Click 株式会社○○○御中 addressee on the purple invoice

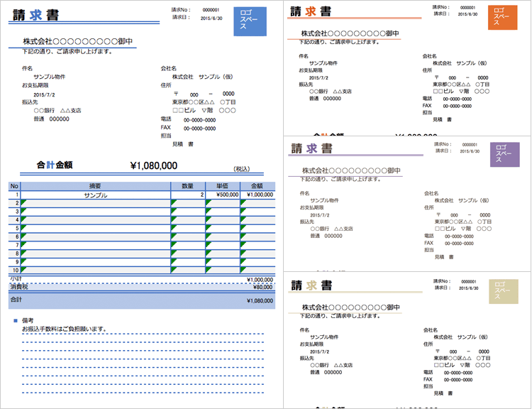click(351, 170)
